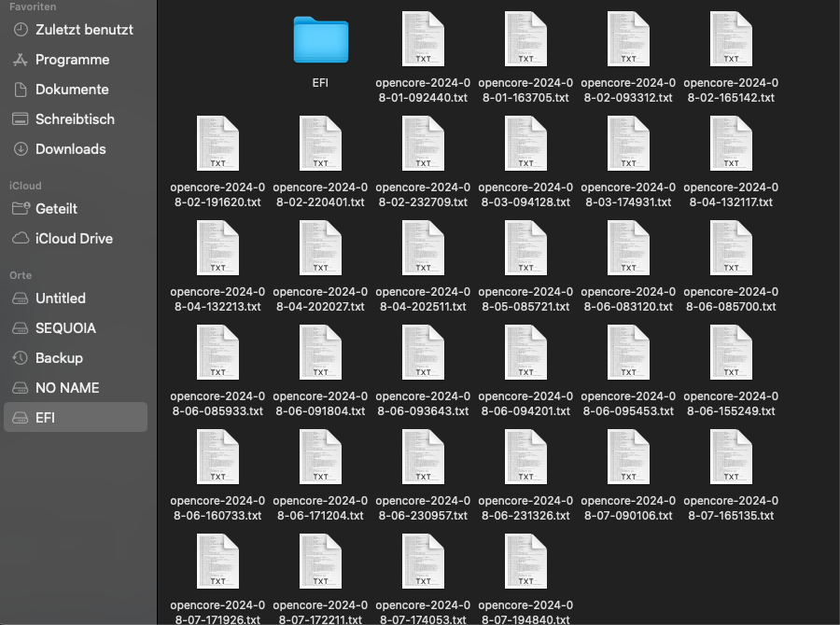Select file opencore-2024-08-04-132117.txt icon
This screenshot has width=840, height=625.
pos(731,143)
